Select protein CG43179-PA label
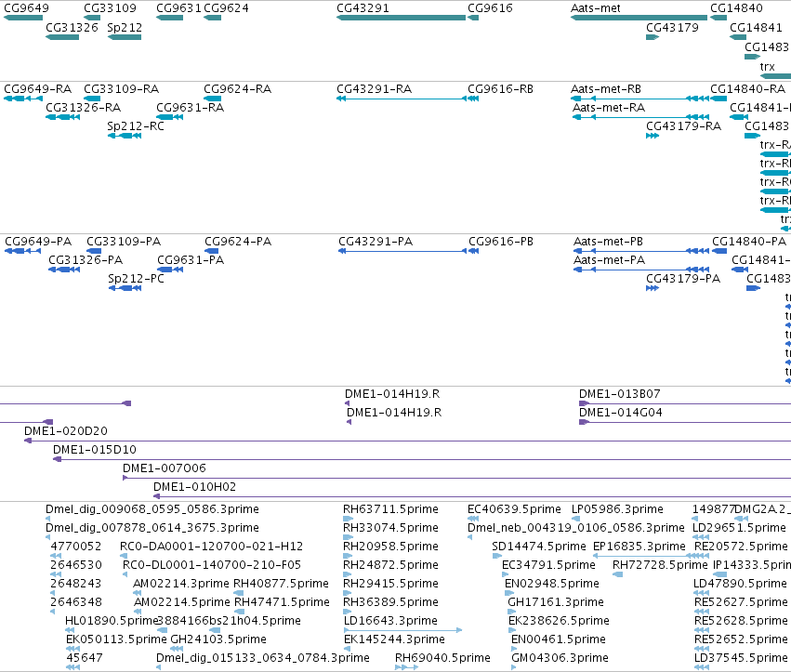This screenshot has width=791, height=672. 683,279
